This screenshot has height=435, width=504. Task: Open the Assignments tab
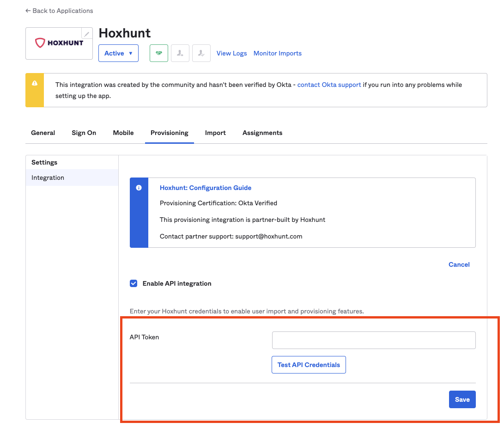[x=262, y=133]
